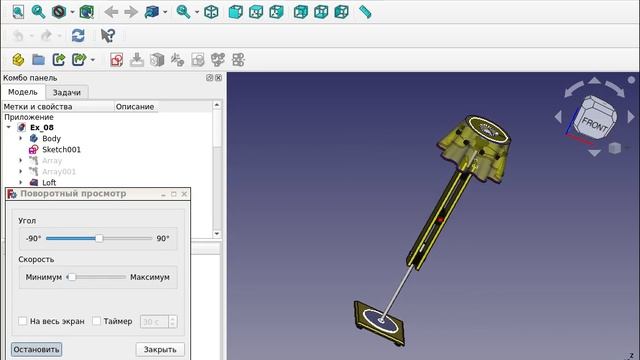Click the Draw style icon
This screenshot has height=360, width=640.
click(59, 11)
